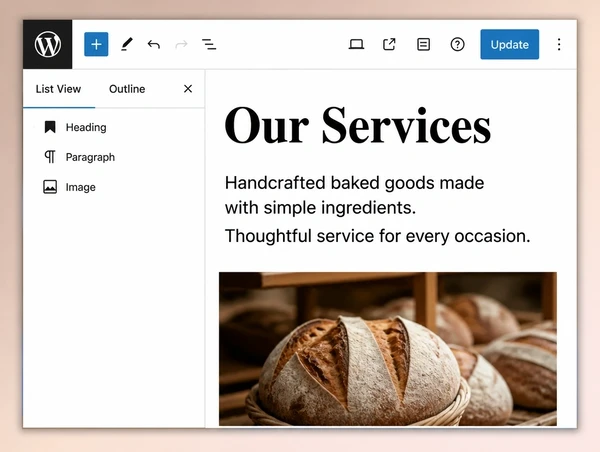The width and height of the screenshot is (600, 452).
Task: Open the help question mark icon
Action: pos(457,44)
